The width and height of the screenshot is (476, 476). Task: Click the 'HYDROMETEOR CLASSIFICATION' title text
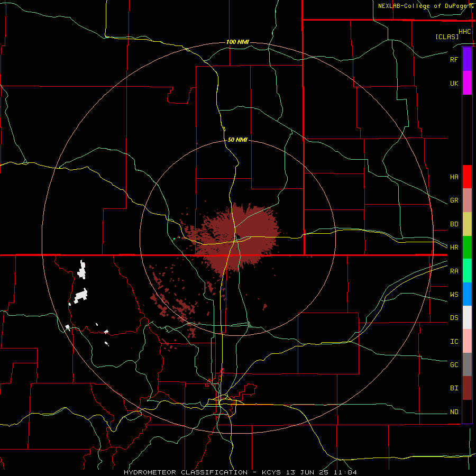click(x=186, y=472)
